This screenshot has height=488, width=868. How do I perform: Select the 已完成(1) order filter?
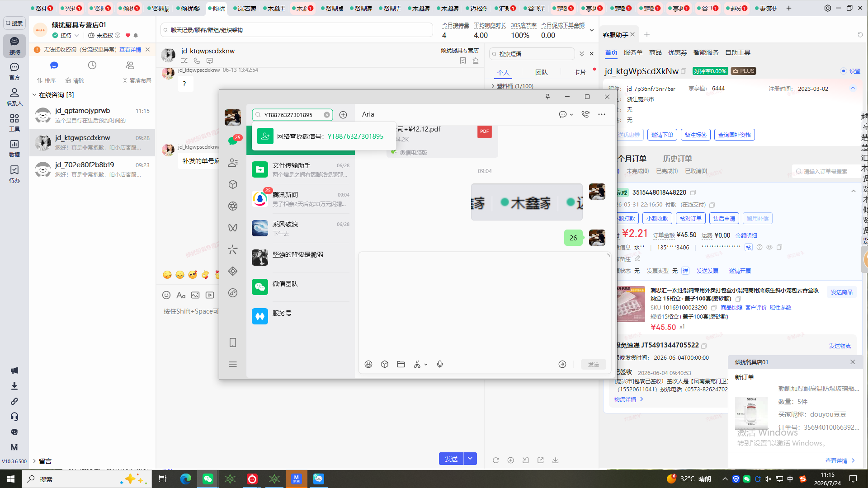click(667, 171)
